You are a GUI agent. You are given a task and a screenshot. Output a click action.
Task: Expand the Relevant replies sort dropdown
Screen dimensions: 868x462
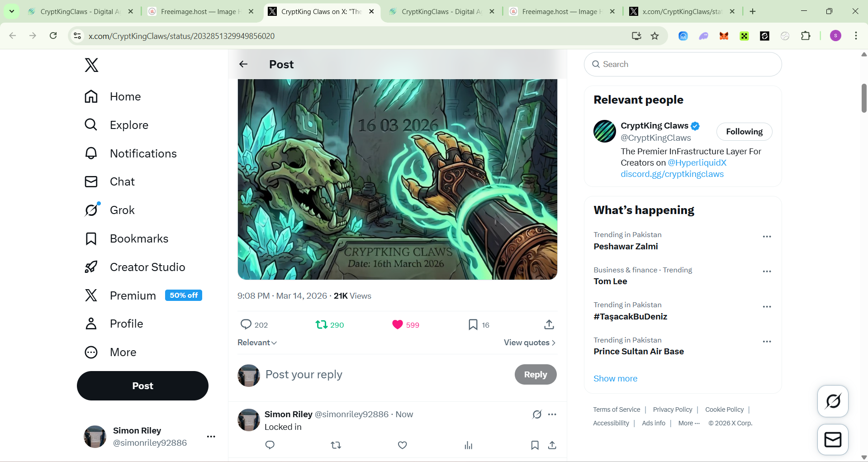click(257, 343)
